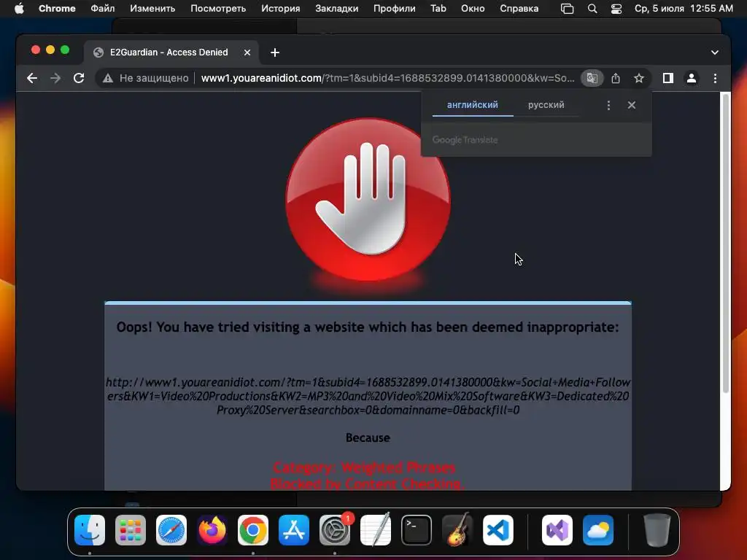The image size is (747, 560).
Task: Open the Chrome three-dot main menu
Action: click(715, 78)
